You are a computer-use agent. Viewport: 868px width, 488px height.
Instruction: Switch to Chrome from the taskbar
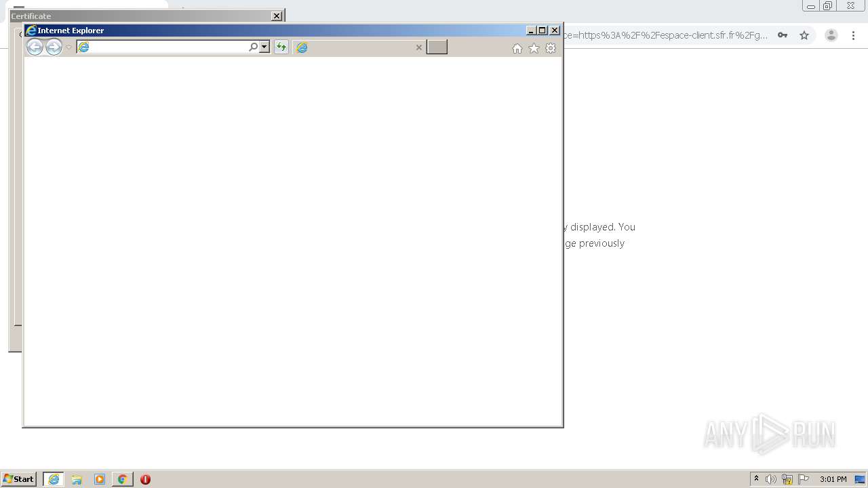pos(122,479)
